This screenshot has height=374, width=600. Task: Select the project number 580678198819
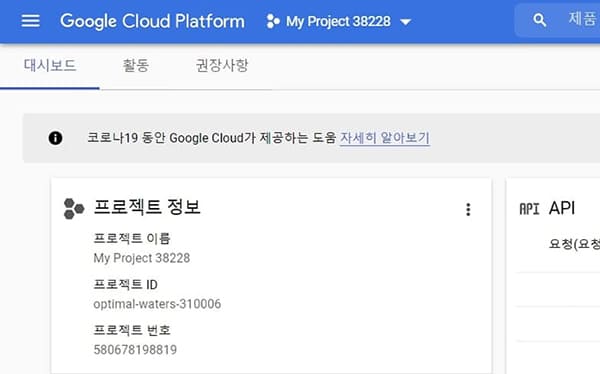pyautogui.click(x=135, y=350)
